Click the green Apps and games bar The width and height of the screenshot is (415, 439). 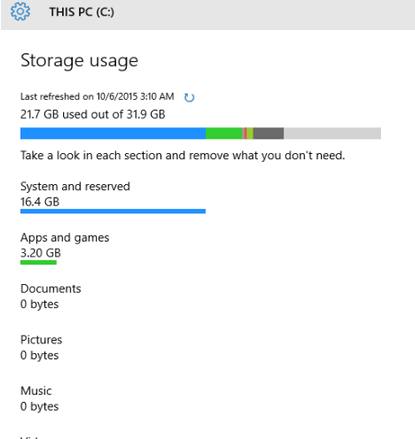pos(38,263)
